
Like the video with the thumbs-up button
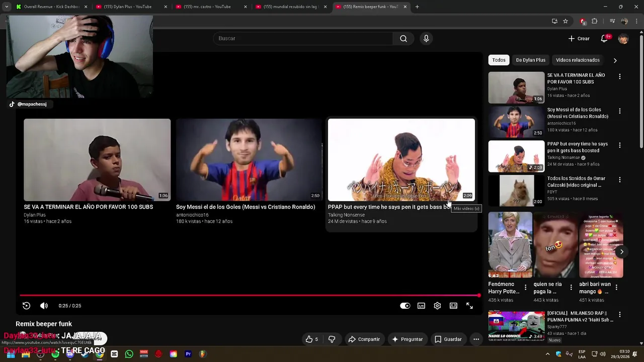pyautogui.click(x=312, y=339)
